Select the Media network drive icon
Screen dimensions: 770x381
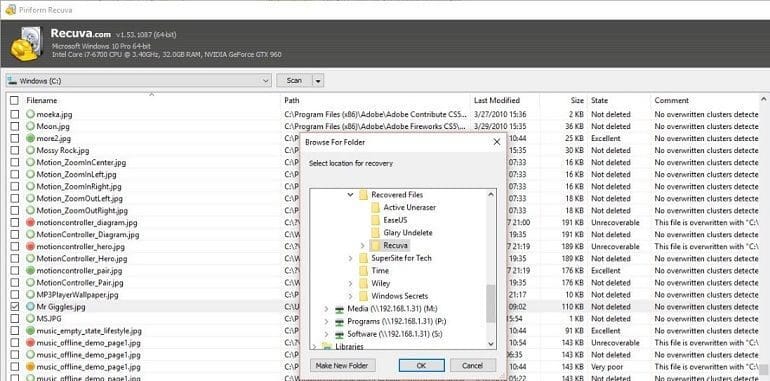tap(339, 309)
